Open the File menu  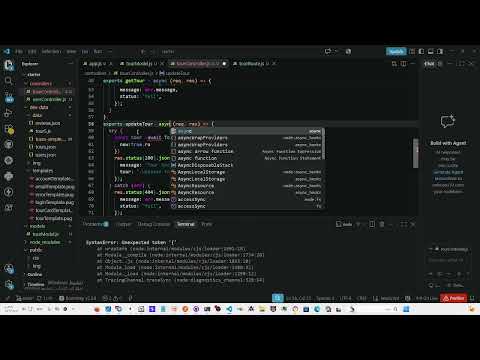(19, 51)
